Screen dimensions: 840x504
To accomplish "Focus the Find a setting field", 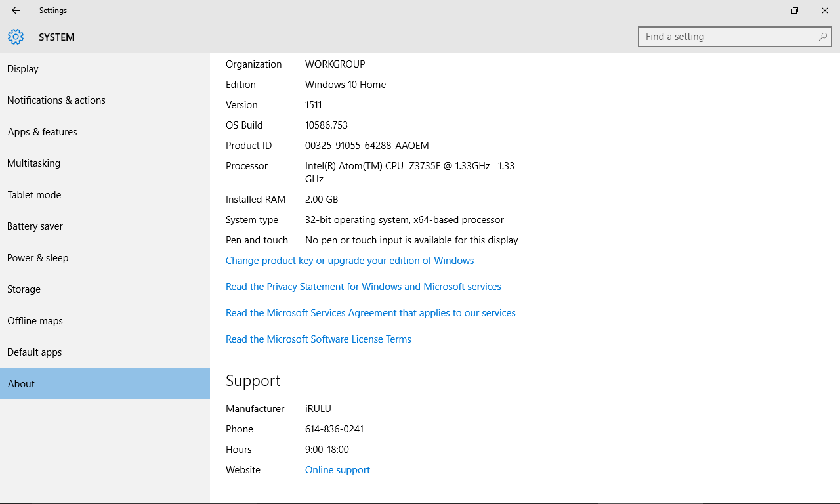I will point(728,37).
